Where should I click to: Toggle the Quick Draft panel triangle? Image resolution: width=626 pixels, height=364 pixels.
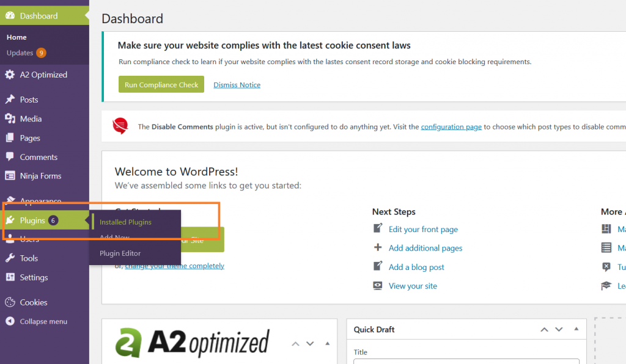pyautogui.click(x=576, y=329)
